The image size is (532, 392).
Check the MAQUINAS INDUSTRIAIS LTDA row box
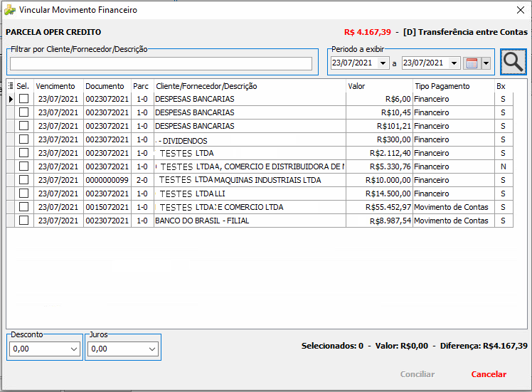tap(23, 180)
